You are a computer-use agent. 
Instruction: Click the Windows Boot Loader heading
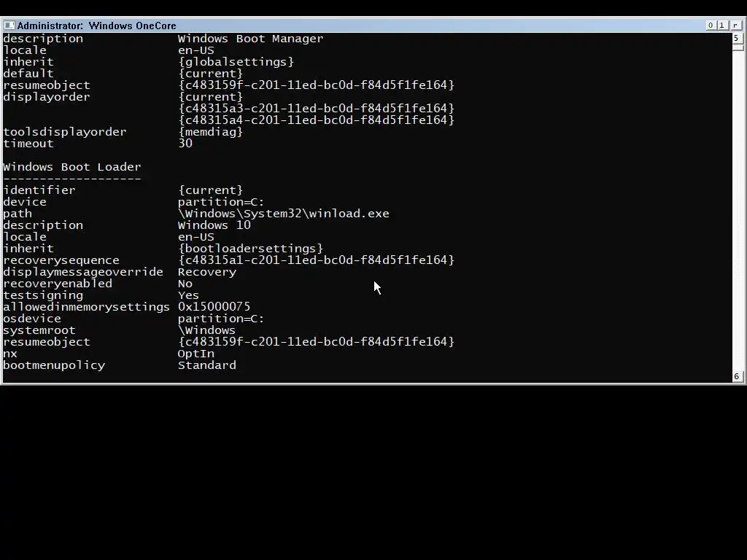72,167
